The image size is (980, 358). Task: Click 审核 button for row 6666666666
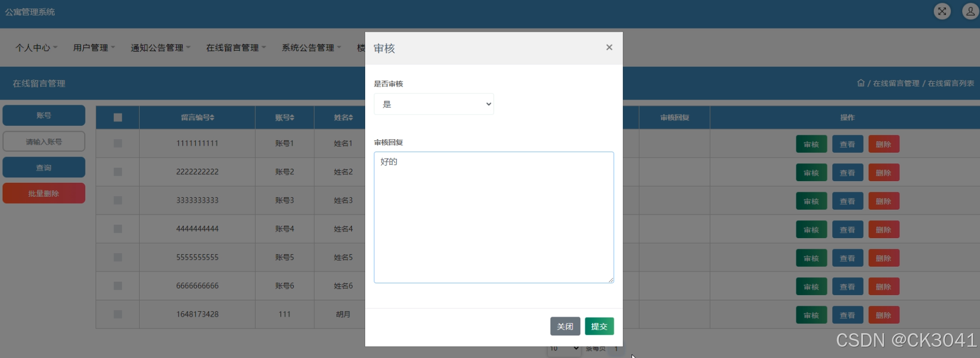(811, 287)
